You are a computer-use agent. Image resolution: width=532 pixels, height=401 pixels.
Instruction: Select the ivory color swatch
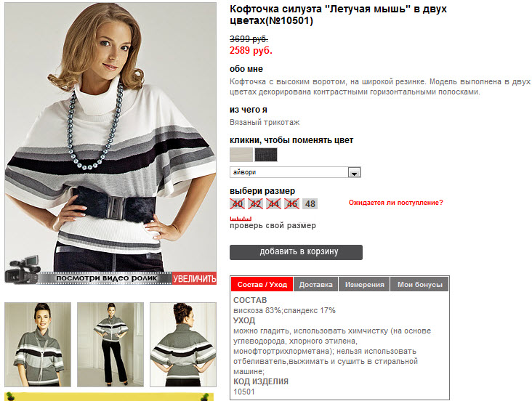(x=241, y=155)
